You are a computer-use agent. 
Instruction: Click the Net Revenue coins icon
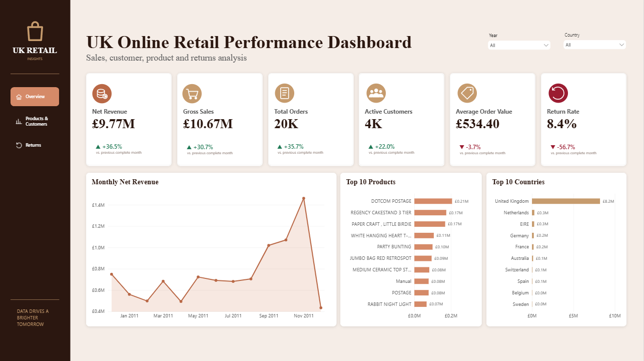pos(102,93)
